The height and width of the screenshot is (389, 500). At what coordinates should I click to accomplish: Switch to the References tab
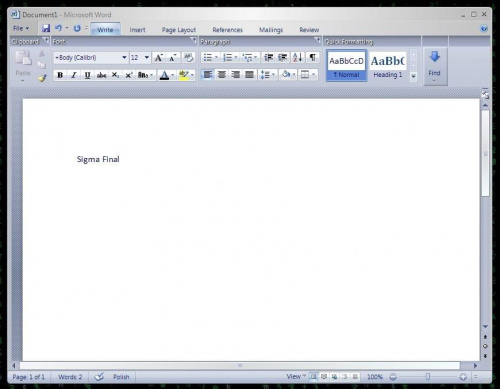click(228, 30)
